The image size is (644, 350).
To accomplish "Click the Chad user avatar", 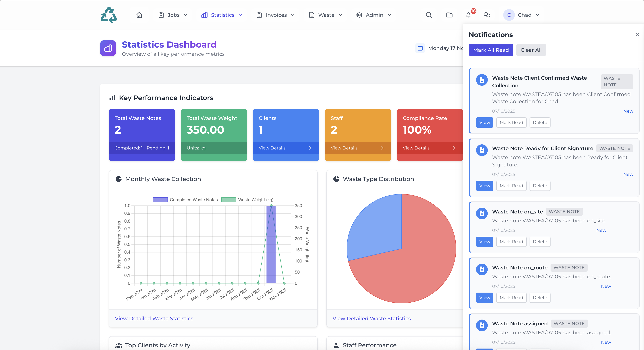I will [x=509, y=15].
